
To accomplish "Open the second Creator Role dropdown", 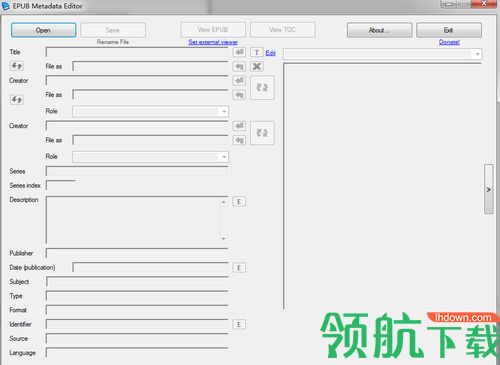I will tap(151, 157).
